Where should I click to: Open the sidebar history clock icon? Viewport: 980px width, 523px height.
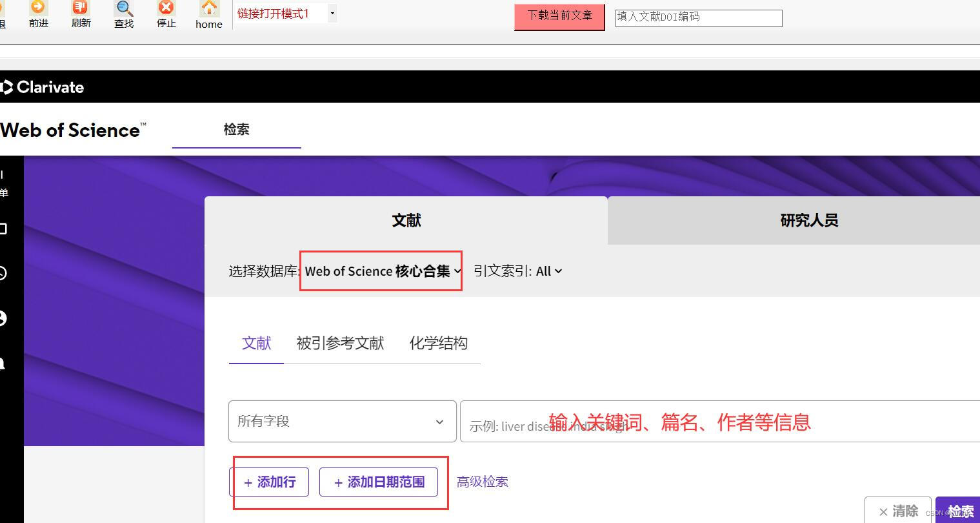coord(3,273)
